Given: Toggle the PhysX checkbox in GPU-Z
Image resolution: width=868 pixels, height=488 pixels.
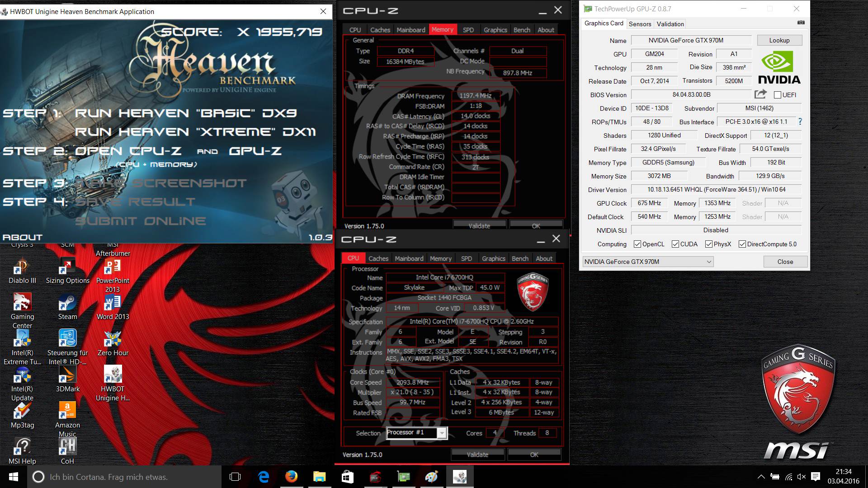Looking at the screenshot, I should click(709, 244).
